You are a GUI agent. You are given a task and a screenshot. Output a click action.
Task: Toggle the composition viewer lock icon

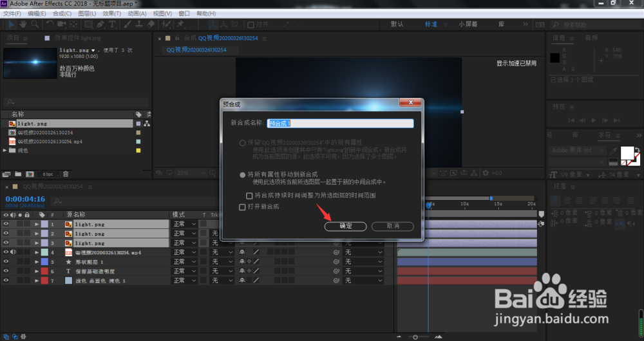[178, 38]
